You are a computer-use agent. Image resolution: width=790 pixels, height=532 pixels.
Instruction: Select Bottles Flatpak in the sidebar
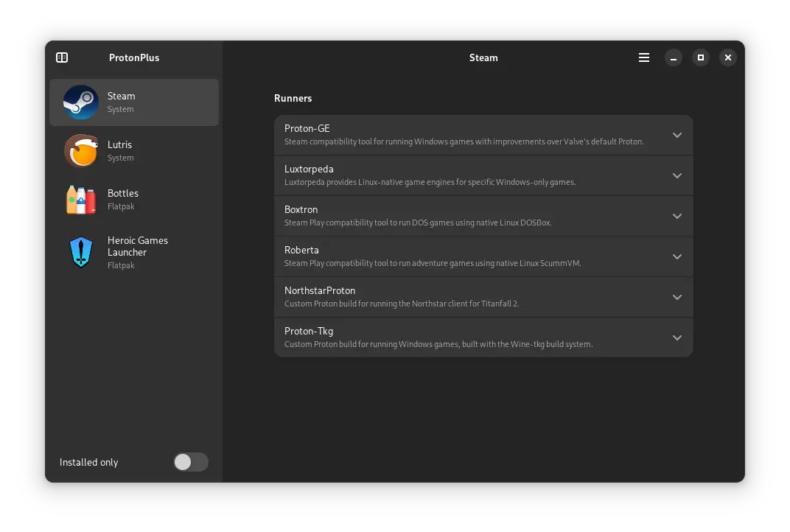(x=134, y=200)
